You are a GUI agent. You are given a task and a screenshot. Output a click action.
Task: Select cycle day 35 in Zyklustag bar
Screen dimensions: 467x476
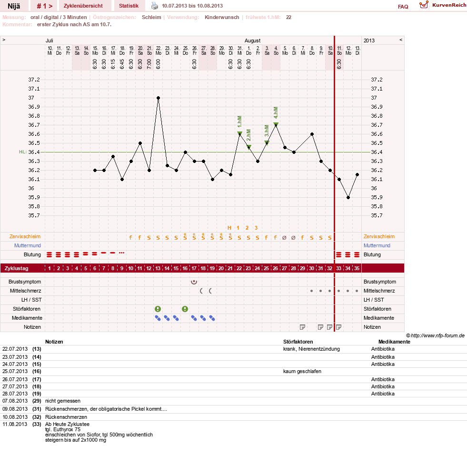[357, 268]
